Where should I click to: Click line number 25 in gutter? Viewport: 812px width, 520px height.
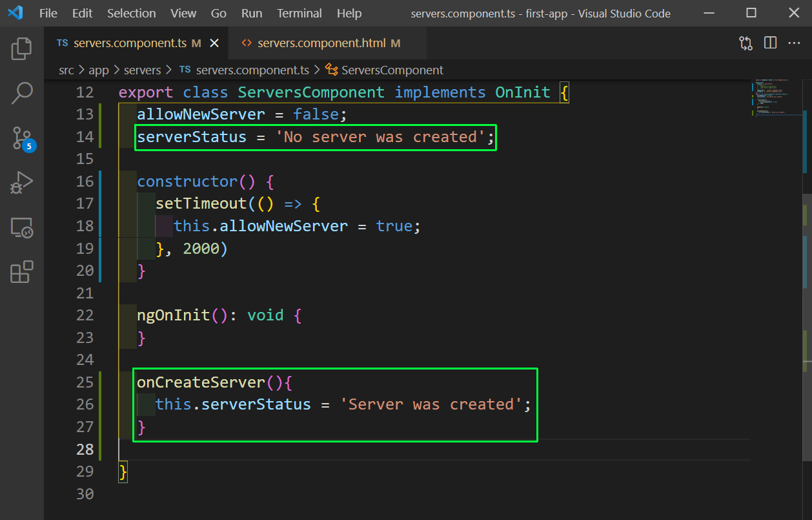click(85, 382)
